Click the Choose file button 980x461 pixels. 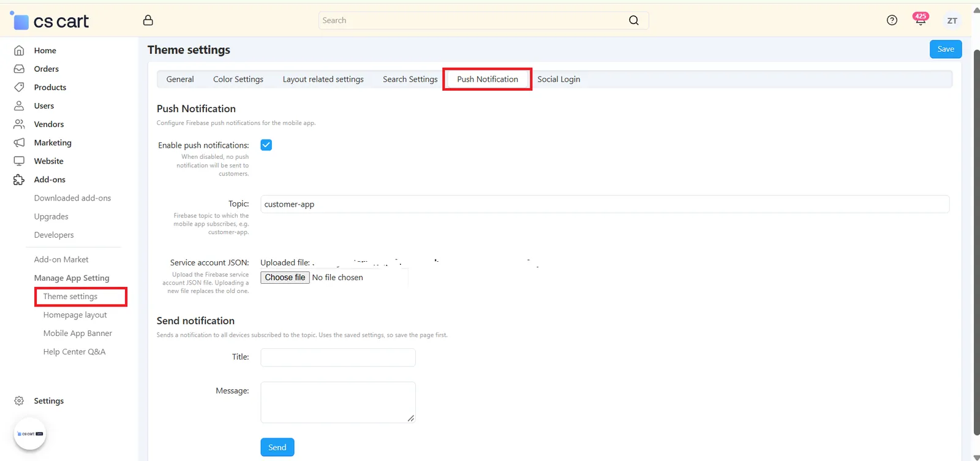(285, 277)
